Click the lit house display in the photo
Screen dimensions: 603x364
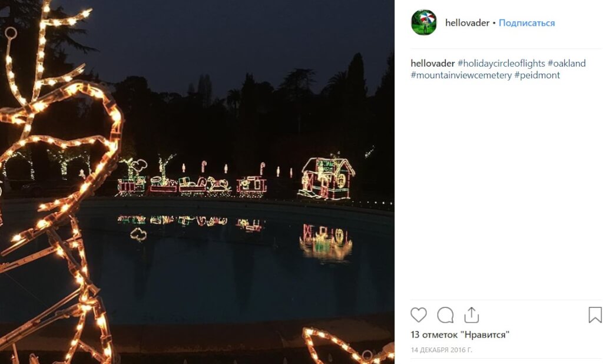(327, 178)
